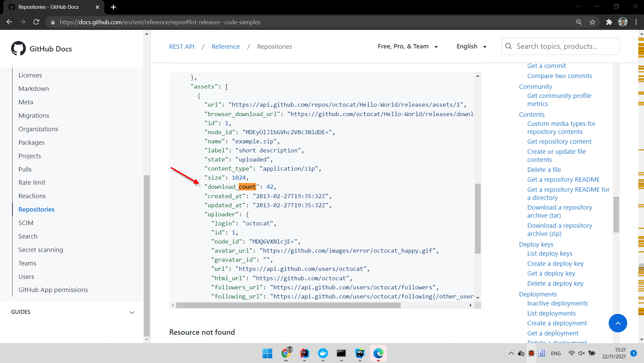Open the Get a commit link
Viewport: 644px width, 363px height.
547,66
